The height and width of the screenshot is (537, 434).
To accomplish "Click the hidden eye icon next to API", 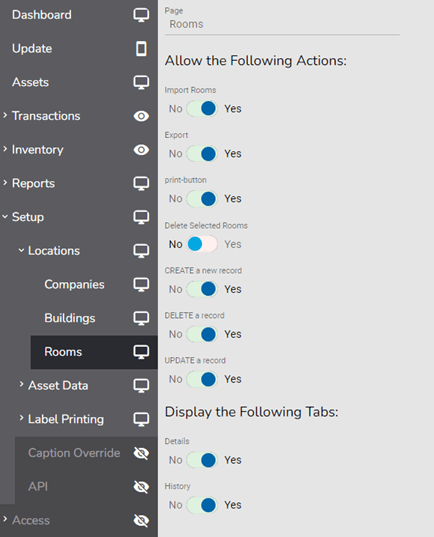I will pyautogui.click(x=141, y=487).
